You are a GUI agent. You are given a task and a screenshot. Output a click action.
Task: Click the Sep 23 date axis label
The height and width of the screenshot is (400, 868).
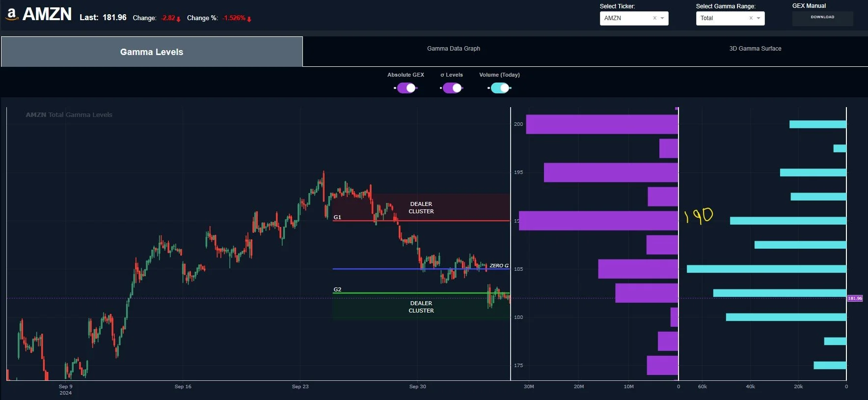coord(300,387)
